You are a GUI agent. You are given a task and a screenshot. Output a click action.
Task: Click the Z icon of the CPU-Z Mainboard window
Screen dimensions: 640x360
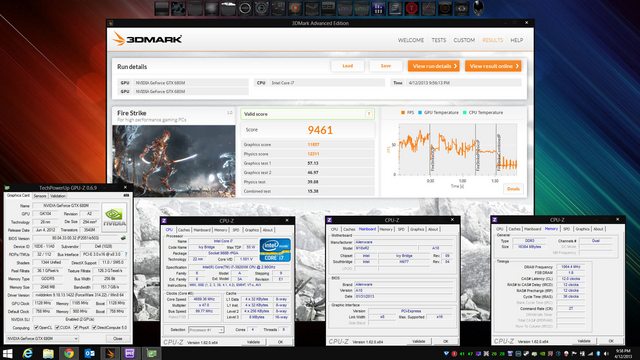[x=329, y=220]
